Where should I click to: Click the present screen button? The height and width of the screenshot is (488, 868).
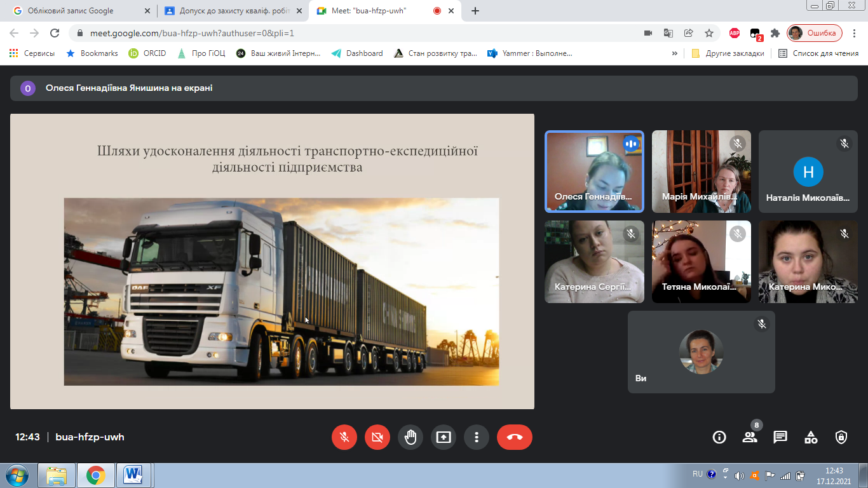pyautogui.click(x=444, y=437)
